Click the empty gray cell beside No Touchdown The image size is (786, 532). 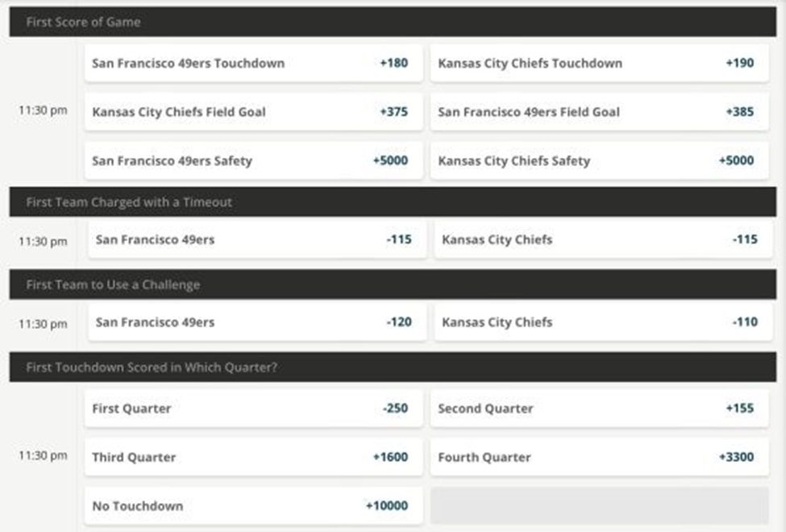(599, 506)
